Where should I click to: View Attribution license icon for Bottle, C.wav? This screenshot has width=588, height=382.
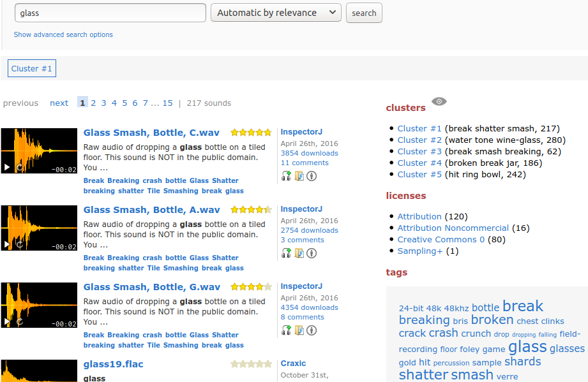(312, 176)
